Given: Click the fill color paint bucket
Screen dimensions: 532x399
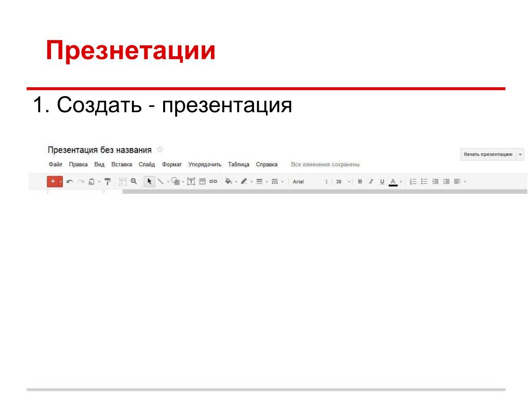Looking at the screenshot, I should (x=229, y=181).
